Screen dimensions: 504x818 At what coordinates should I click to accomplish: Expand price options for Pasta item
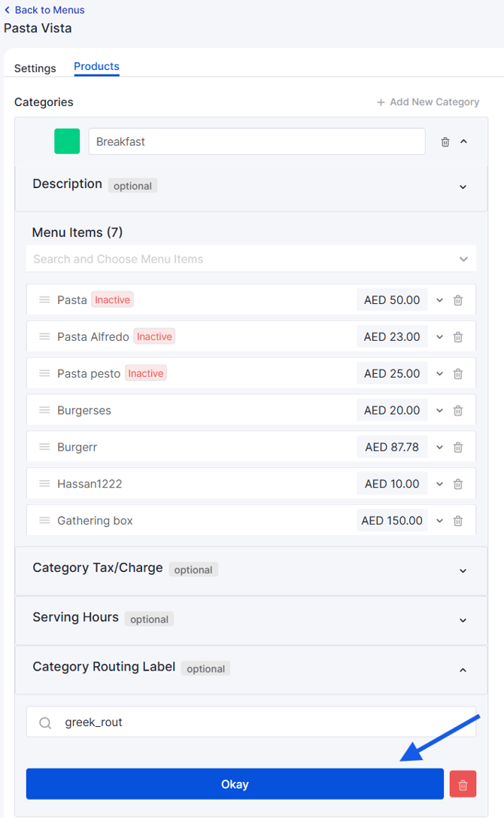point(440,300)
